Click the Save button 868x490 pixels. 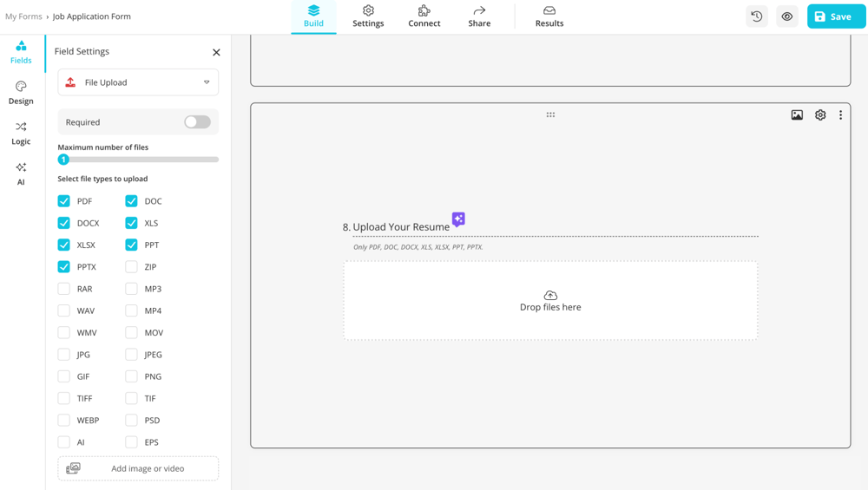[x=836, y=16]
